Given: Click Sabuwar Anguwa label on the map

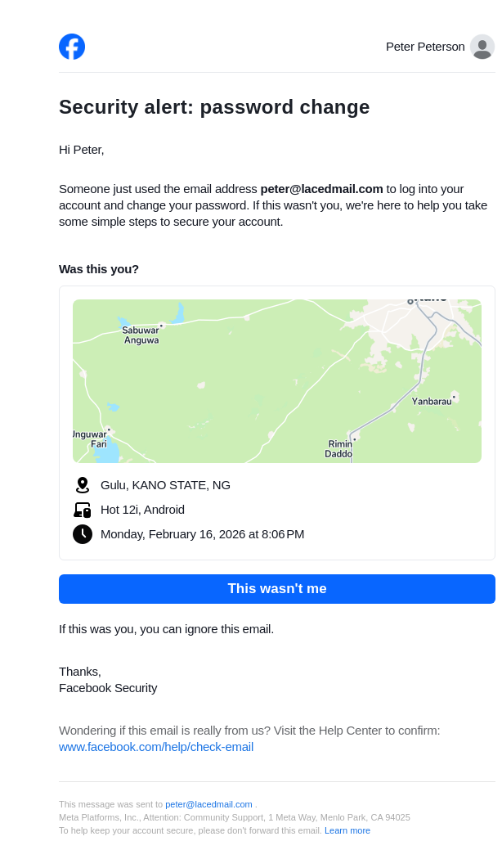Looking at the screenshot, I should 141,335.
